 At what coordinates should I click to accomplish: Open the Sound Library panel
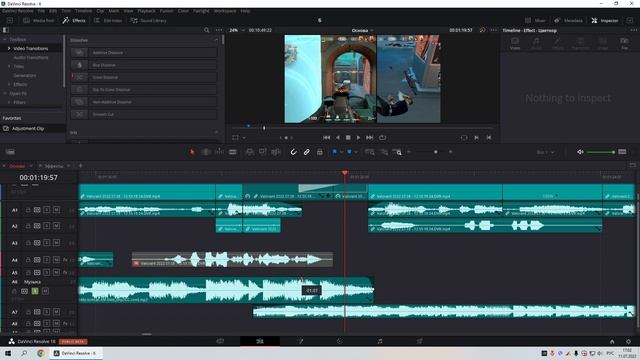149,20
